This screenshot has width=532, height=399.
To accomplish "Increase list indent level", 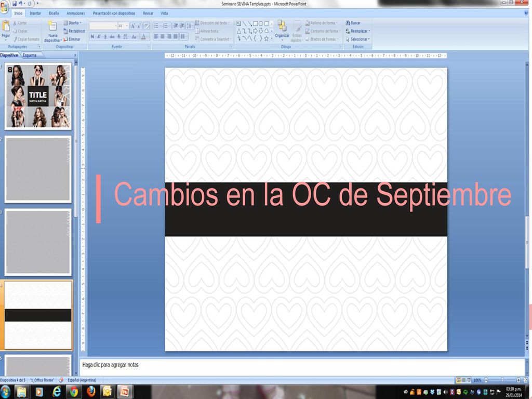I will pyautogui.click(x=182, y=26).
